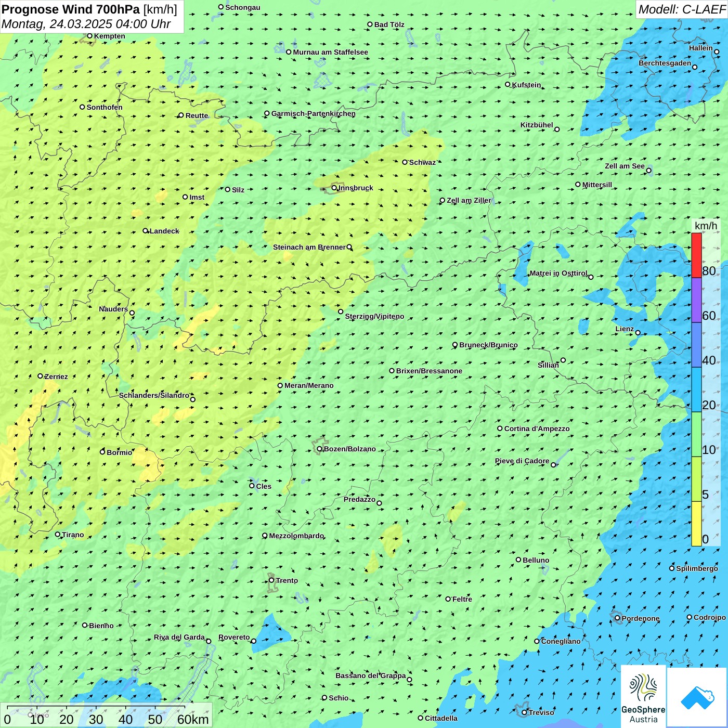The image size is (728, 728).
Task: Click the Treviso city marker
Action: (525, 712)
